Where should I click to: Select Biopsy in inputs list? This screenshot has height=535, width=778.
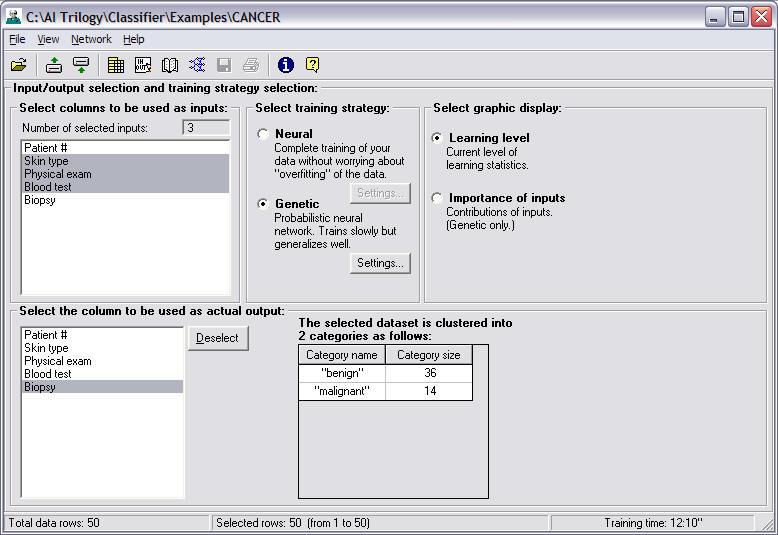tap(126, 200)
